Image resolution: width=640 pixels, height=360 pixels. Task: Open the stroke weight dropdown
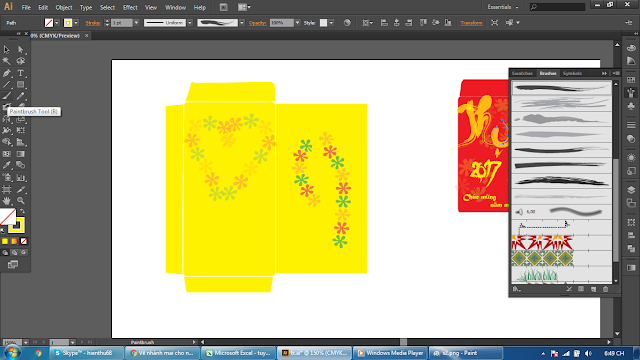coord(136,23)
